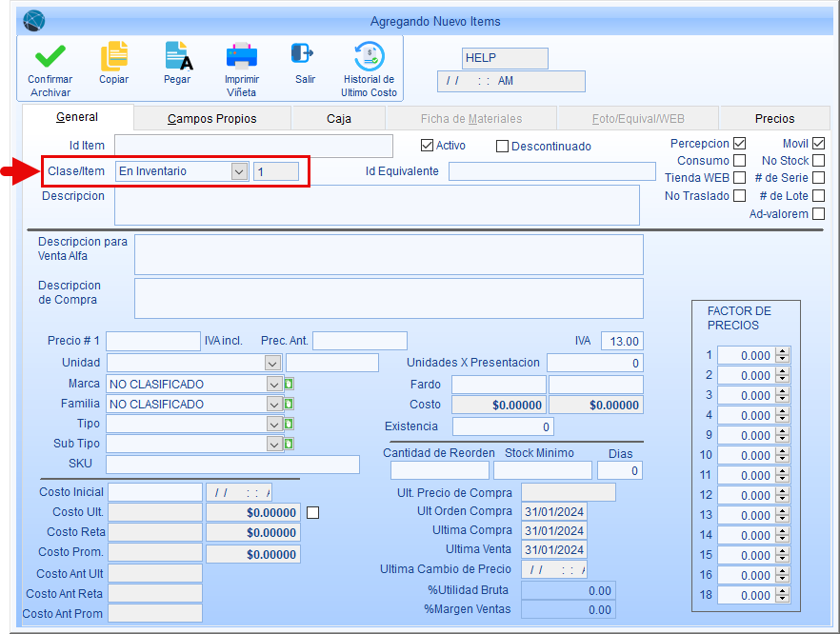Click the Costo Inicial input field
Screen dimensions: 840x634
point(155,492)
